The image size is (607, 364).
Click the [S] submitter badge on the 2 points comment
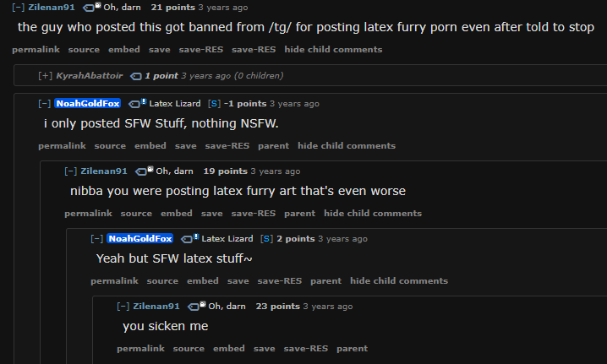pyautogui.click(x=266, y=239)
